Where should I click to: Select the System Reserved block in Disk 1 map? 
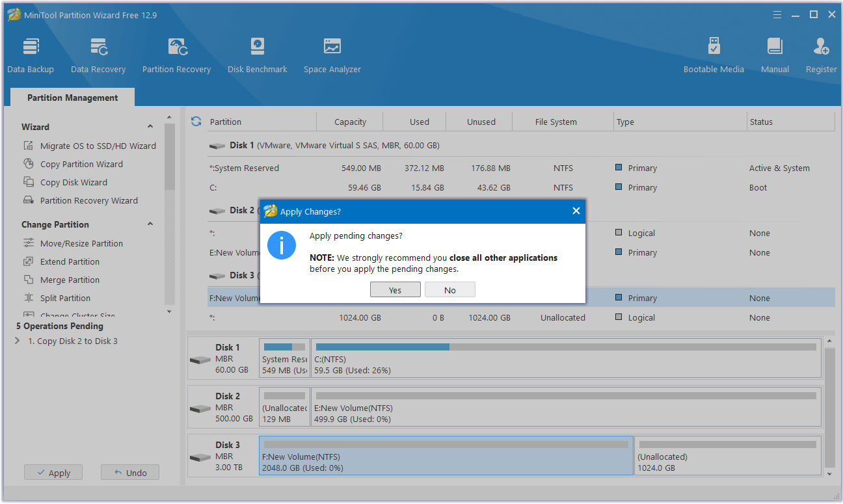pyautogui.click(x=284, y=358)
